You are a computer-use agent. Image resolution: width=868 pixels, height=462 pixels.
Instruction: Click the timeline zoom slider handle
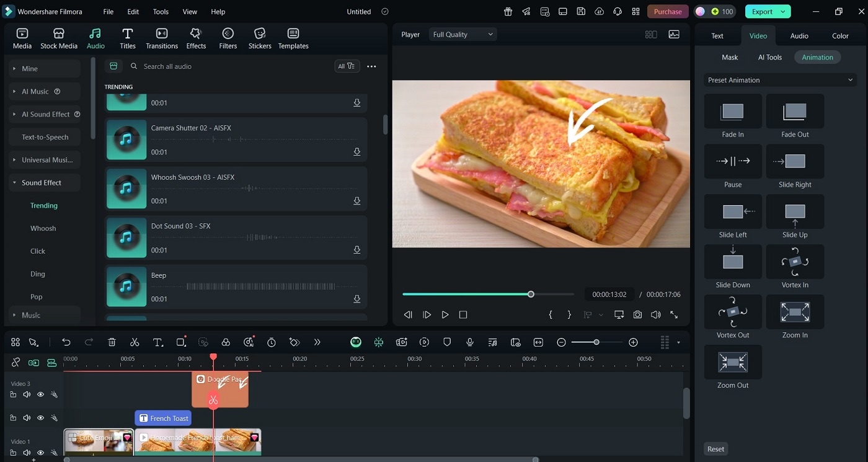pyautogui.click(x=596, y=342)
